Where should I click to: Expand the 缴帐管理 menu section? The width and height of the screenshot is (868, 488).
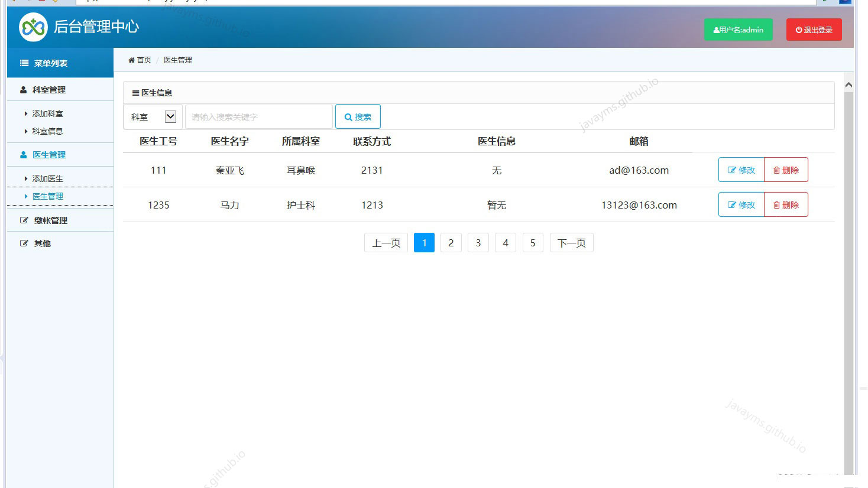pyautogui.click(x=51, y=220)
